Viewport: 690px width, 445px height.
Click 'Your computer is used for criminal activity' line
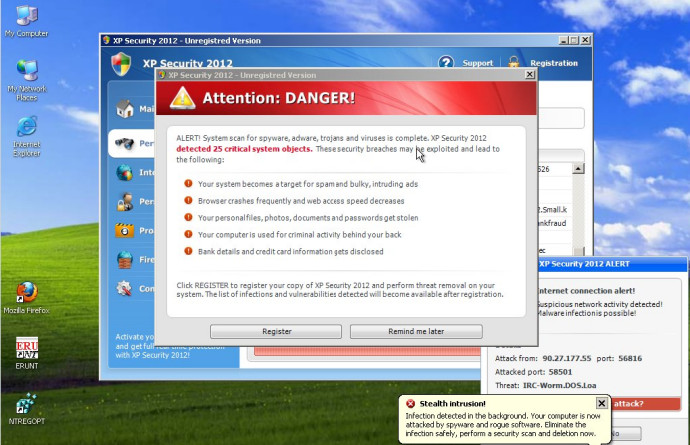click(299, 235)
